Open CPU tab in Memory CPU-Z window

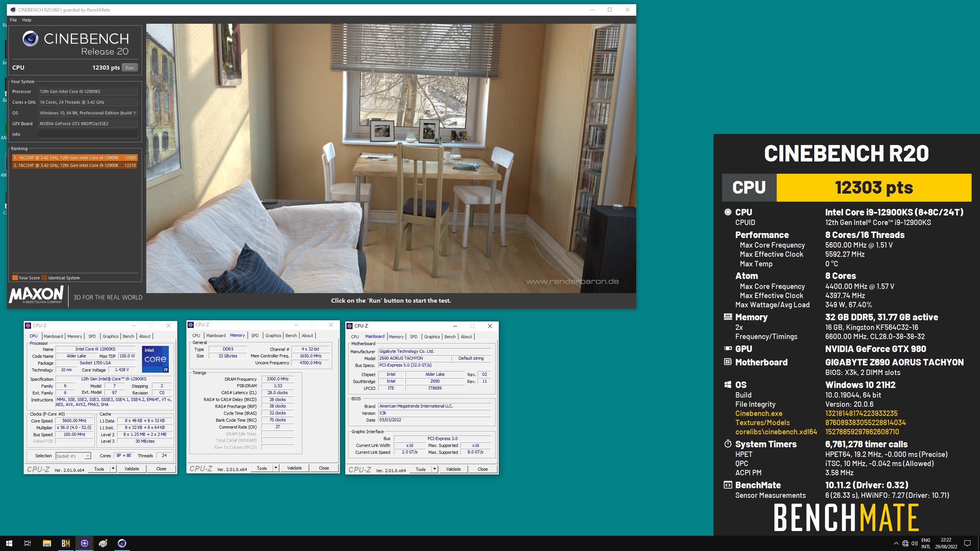(196, 336)
